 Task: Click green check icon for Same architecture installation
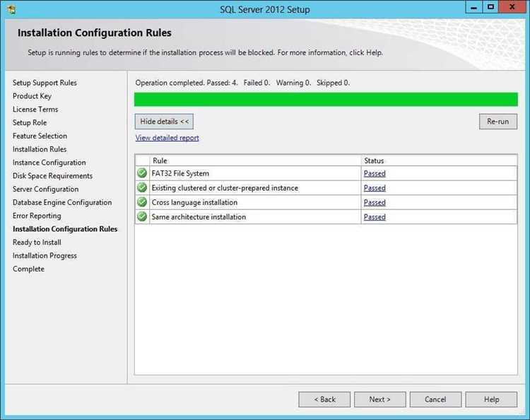(142, 217)
